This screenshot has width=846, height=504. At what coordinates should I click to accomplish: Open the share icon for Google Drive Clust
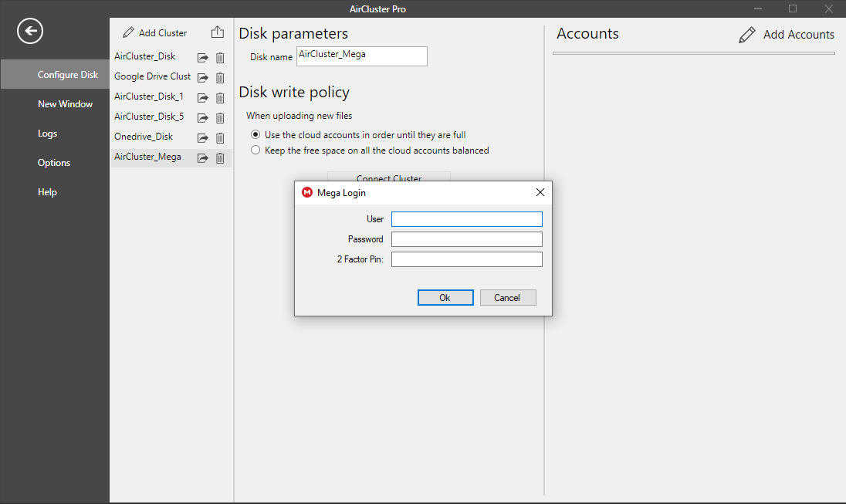click(x=203, y=78)
